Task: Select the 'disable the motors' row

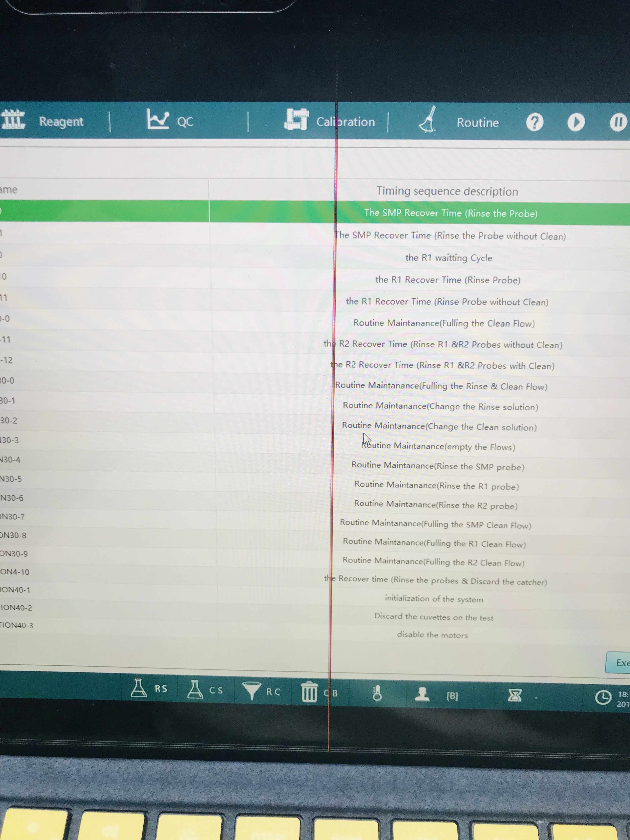Action: pyautogui.click(x=432, y=635)
